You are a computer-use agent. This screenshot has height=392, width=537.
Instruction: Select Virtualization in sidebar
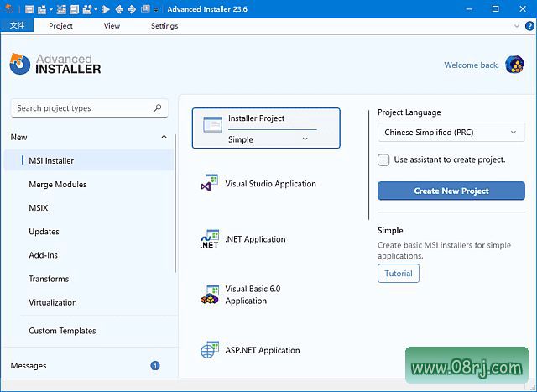tap(53, 302)
